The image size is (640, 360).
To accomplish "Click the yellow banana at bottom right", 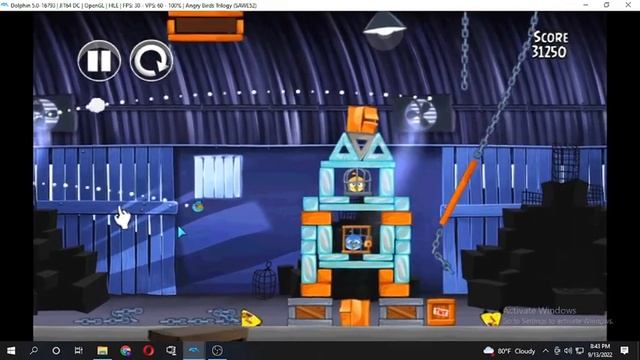I will (491, 318).
